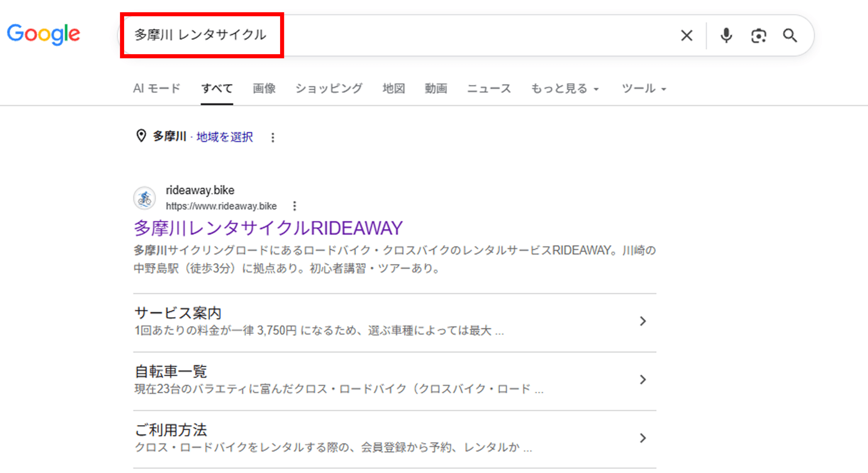Click snippet text starting 多摩川サイクリングロードにある
The width and height of the screenshot is (868, 473).
395,259
